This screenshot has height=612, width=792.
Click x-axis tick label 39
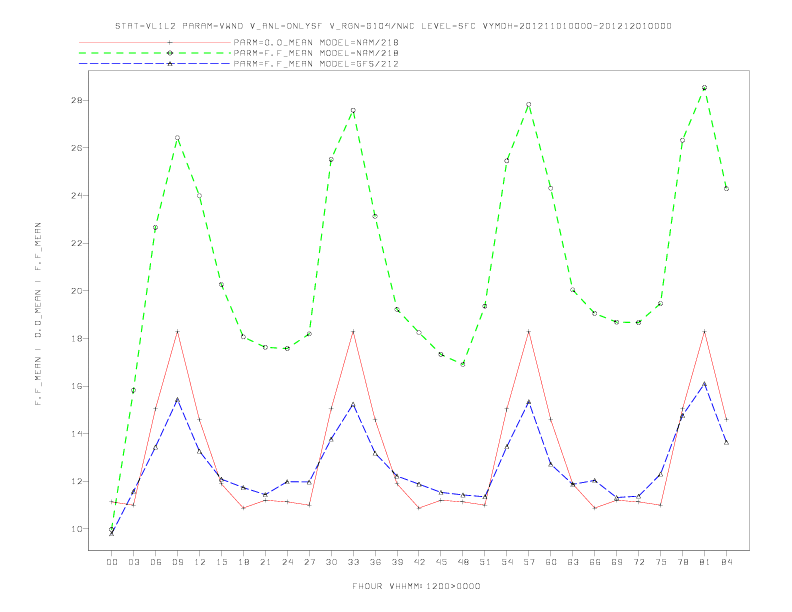click(397, 562)
